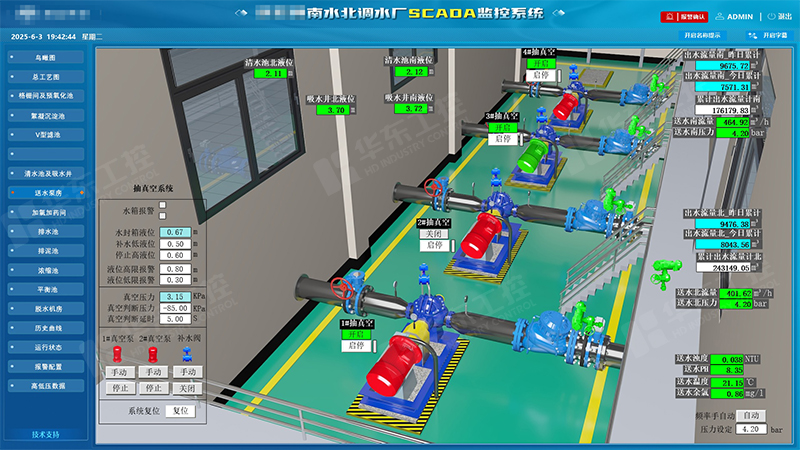
Task: Switch frequency mode via 自动 button
Action: [x=752, y=414]
